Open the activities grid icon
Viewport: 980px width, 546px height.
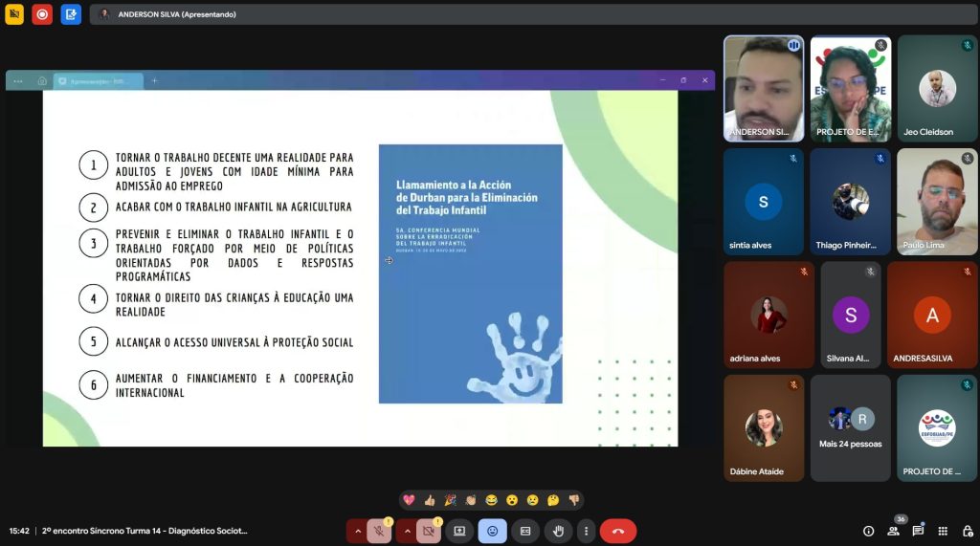coord(943,531)
